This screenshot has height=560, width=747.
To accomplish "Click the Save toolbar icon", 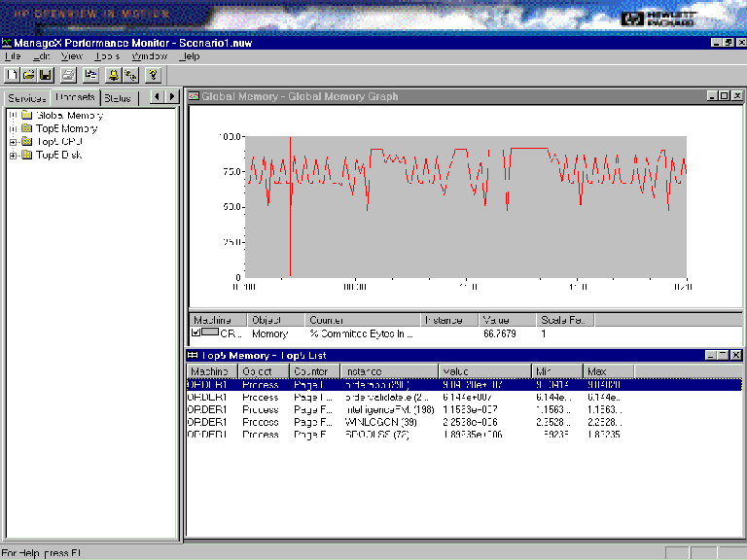I will (x=45, y=74).
